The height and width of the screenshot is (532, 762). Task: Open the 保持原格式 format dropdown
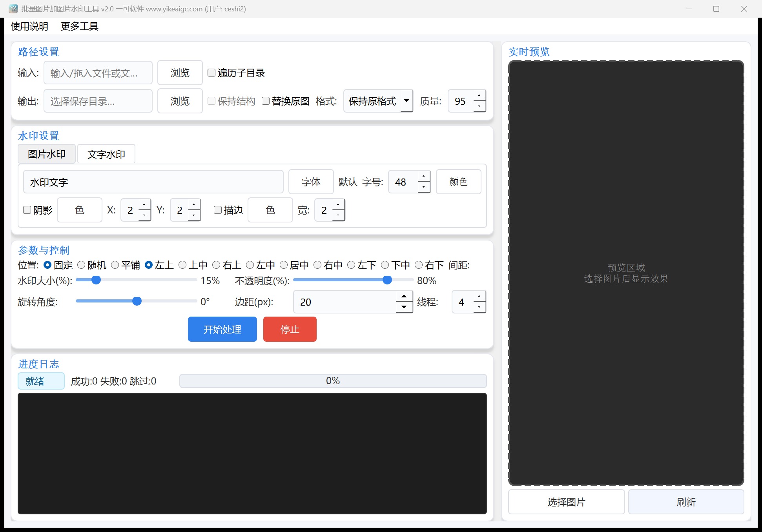tap(378, 101)
